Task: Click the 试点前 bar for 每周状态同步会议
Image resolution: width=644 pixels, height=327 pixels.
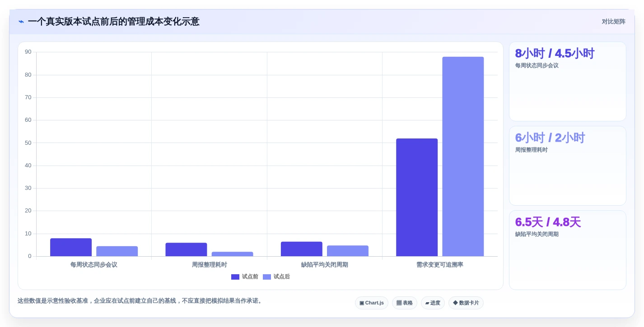Action: (x=71, y=247)
